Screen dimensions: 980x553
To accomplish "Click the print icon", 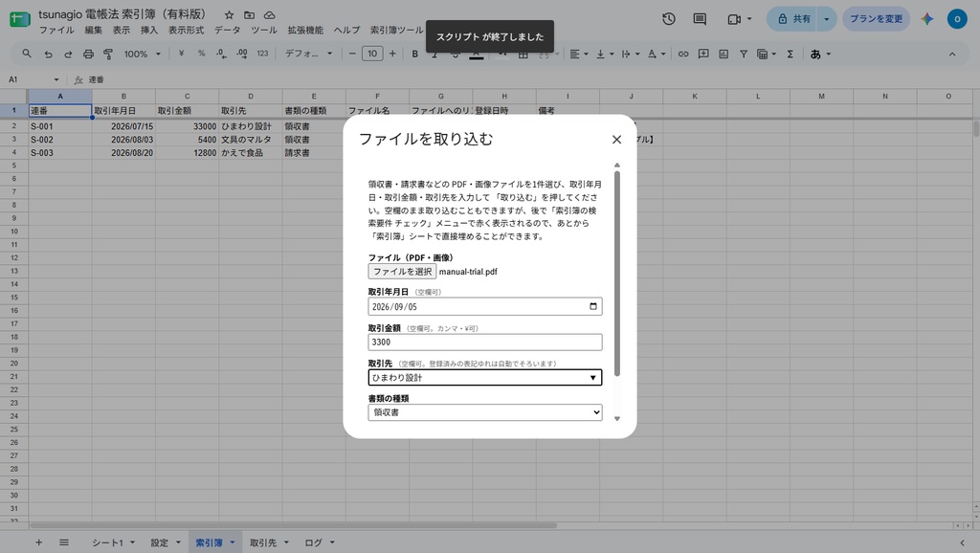I will (x=88, y=55).
